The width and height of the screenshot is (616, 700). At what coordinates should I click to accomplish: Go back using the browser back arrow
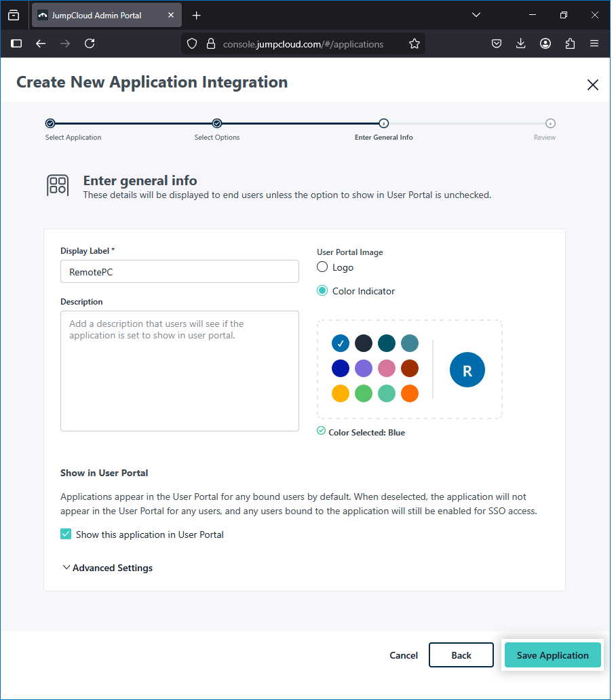[x=41, y=43]
